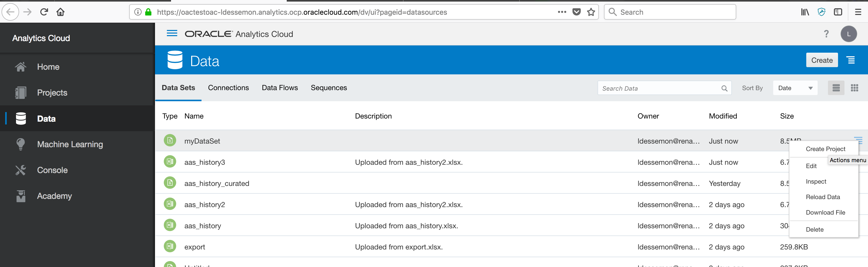Screen dimensions: 868x267
Task: Bookmark this page with the star icon
Action: (x=591, y=12)
